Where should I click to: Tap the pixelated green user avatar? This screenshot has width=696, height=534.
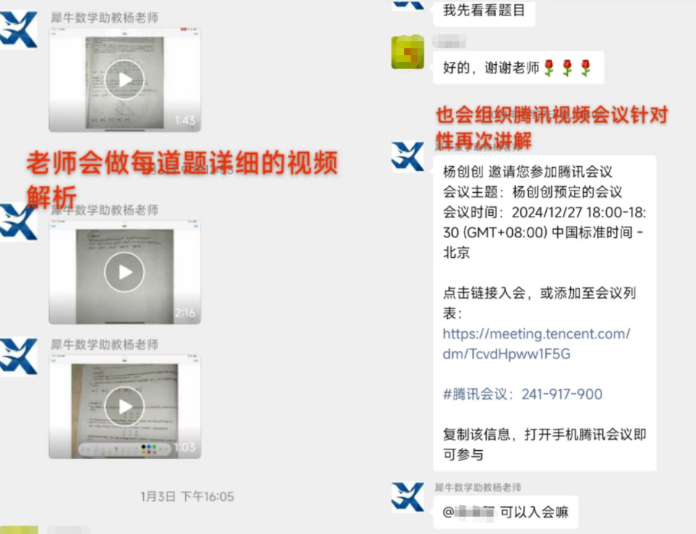click(407, 52)
